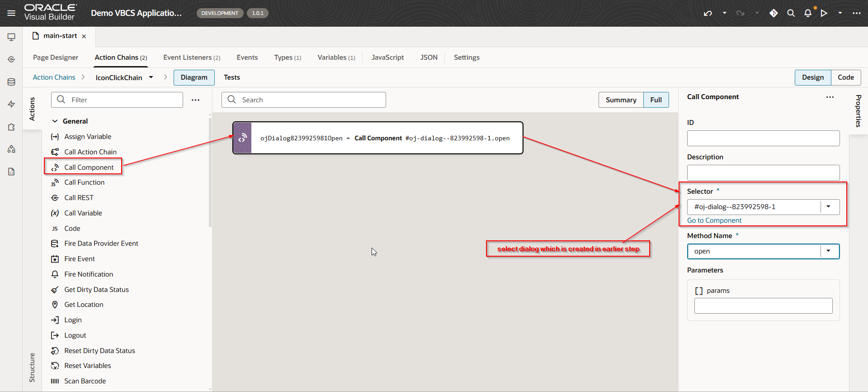The width and height of the screenshot is (868, 392).
Task: Open the hamburger navigation menu
Action: pos(11,13)
